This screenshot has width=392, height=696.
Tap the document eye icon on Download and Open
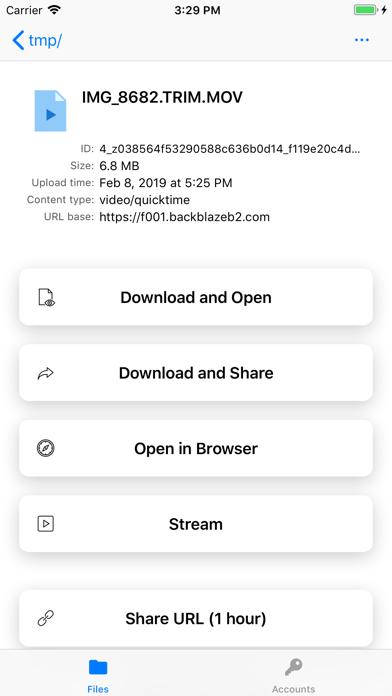pos(46,297)
